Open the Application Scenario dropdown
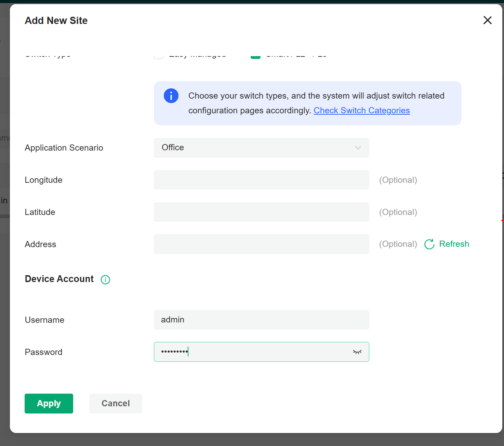 coord(261,148)
